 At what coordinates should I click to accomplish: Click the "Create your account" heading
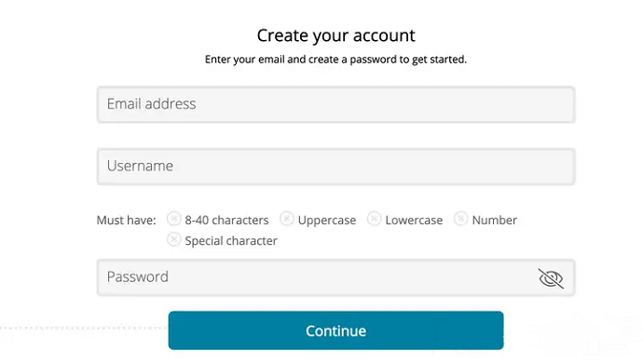(x=335, y=35)
